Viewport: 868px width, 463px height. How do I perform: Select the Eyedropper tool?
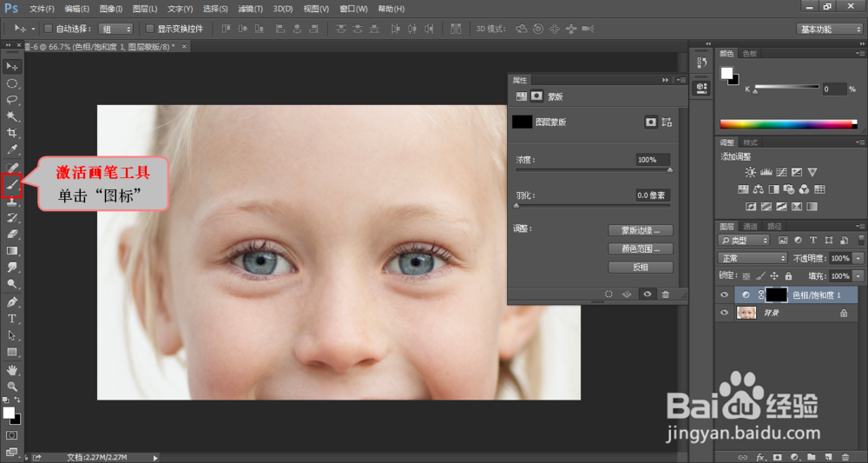point(11,149)
